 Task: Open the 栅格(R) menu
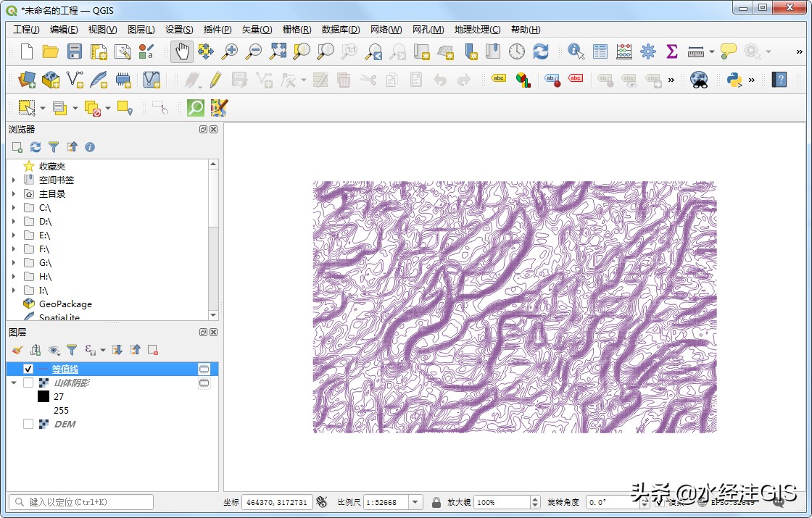(x=297, y=30)
